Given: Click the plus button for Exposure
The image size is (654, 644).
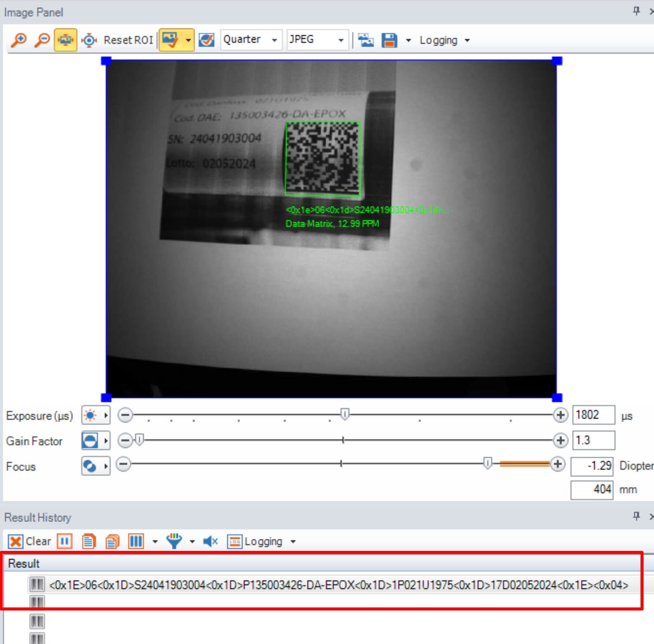Looking at the screenshot, I should (560, 415).
